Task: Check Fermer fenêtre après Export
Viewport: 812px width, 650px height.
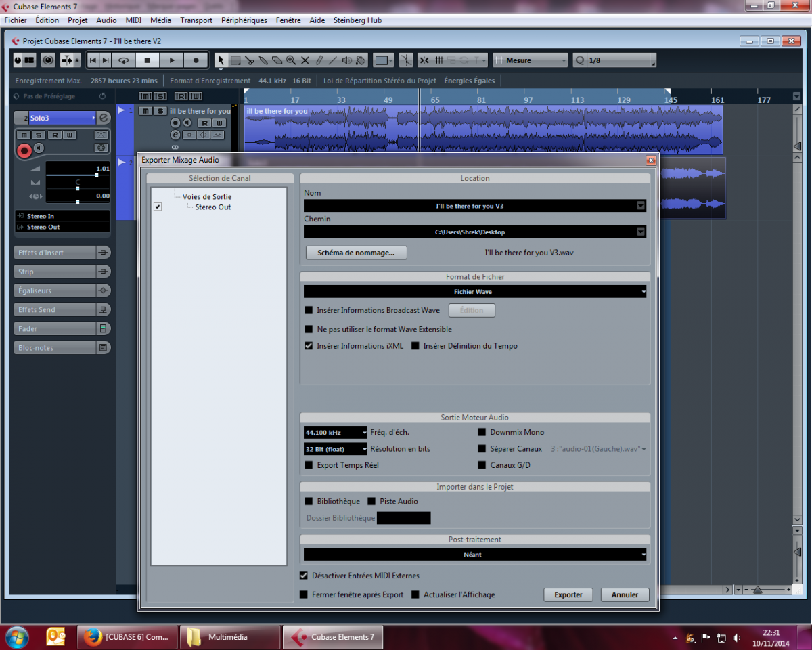Action: (x=303, y=594)
